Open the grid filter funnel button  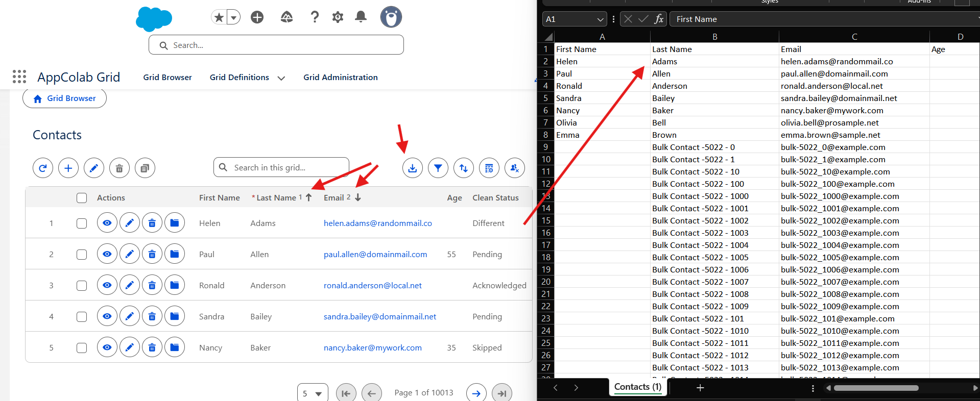click(438, 168)
